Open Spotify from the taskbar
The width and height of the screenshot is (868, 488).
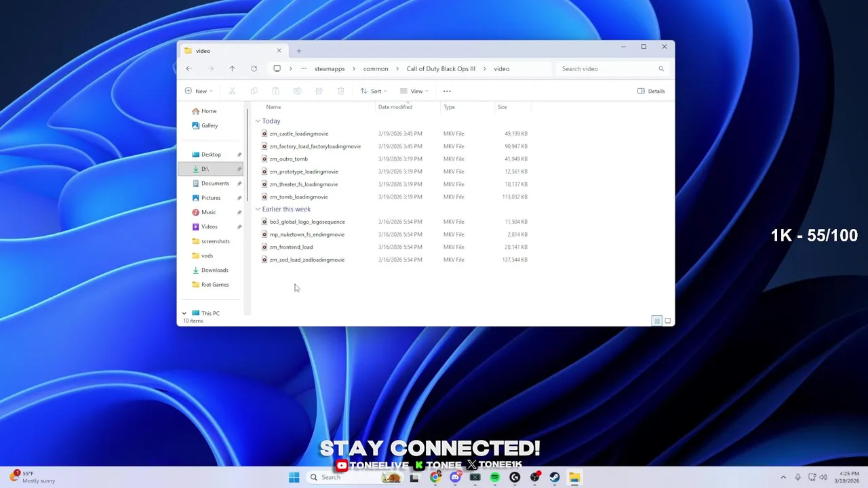[x=495, y=477]
